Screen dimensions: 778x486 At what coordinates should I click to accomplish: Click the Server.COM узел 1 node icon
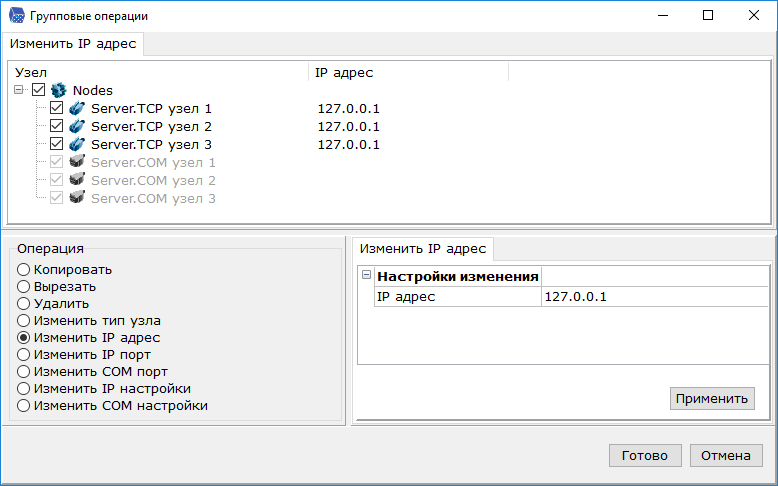click(77, 163)
